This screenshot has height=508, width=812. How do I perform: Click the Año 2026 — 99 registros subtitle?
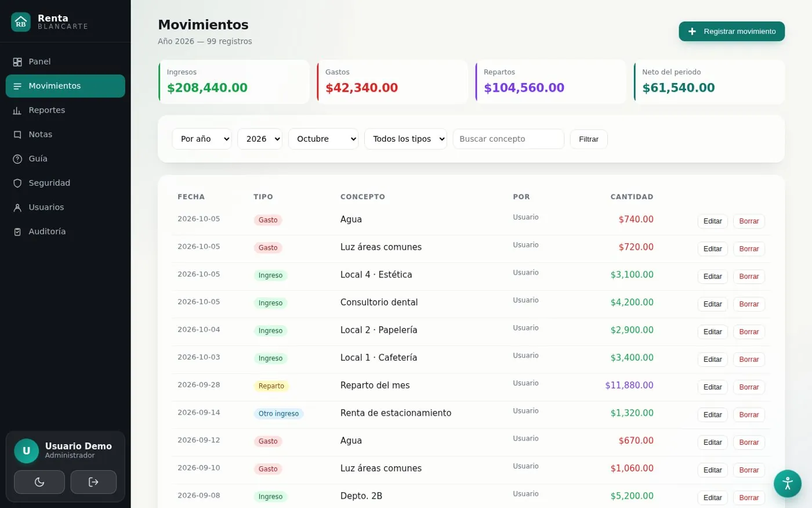coord(205,42)
